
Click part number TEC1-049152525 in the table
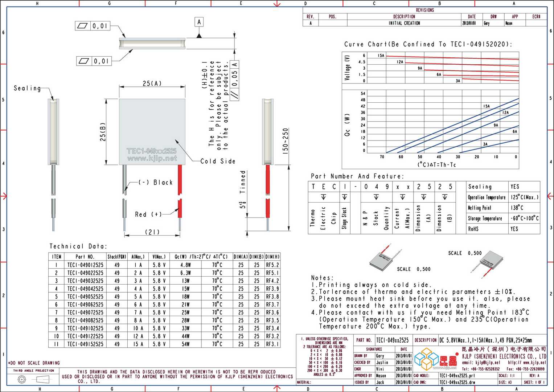(x=85, y=344)
